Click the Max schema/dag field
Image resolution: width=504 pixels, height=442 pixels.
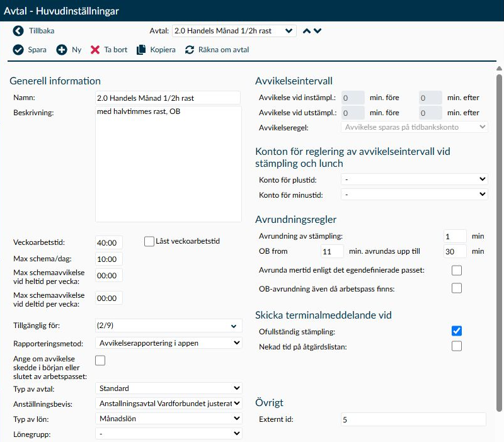(108, 259)
